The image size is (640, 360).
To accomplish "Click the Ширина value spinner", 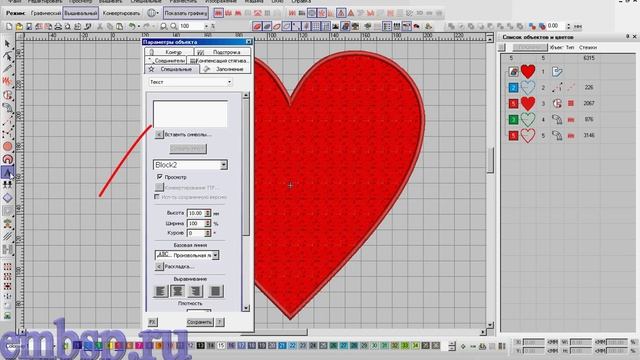I will click(208, 223).
